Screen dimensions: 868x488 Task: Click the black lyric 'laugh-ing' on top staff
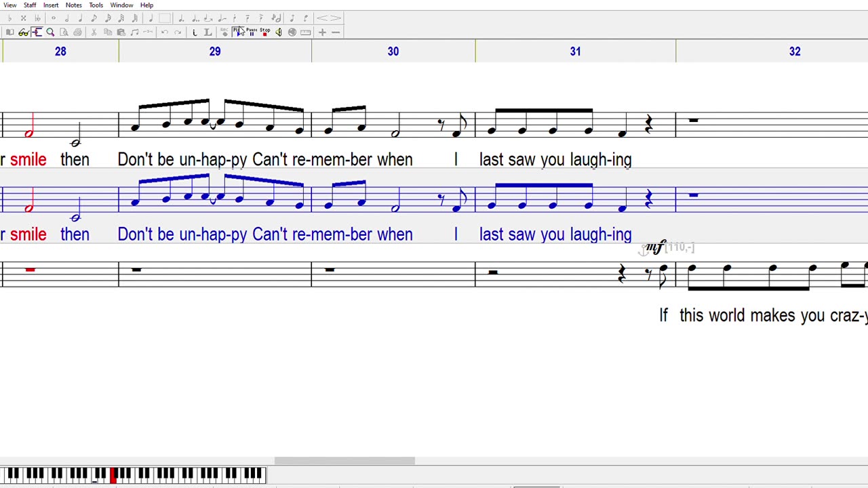tap(601, 160)
